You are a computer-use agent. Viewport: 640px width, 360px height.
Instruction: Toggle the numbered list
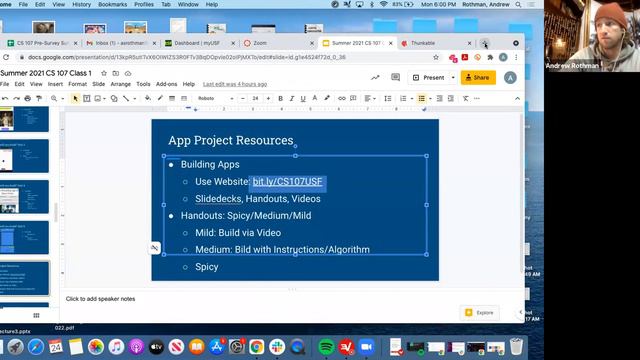[x=403, y=98]
